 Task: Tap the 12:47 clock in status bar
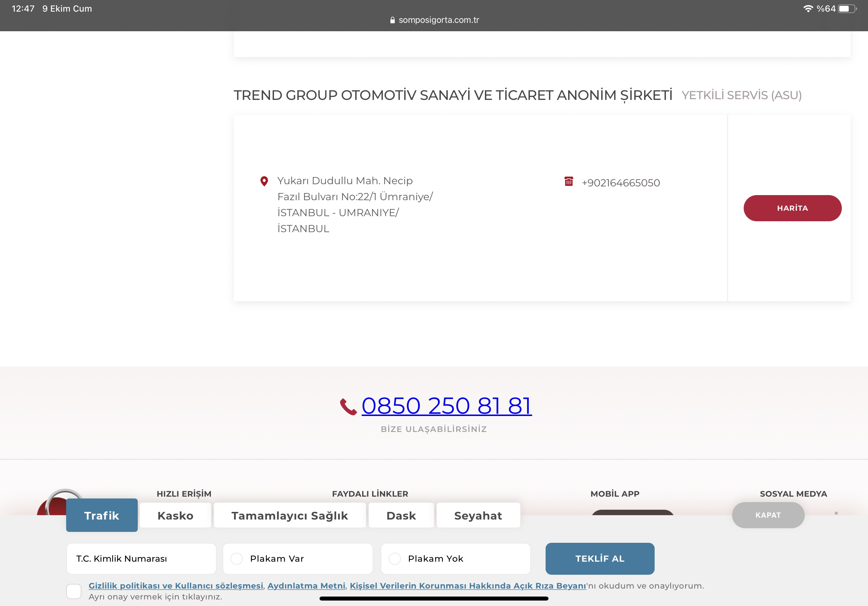coord(23,9)
